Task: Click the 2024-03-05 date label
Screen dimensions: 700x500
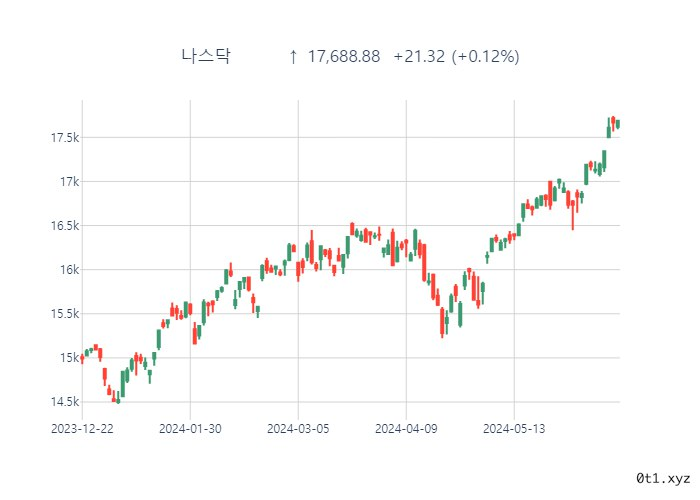Action: click(x=298, y=429)
